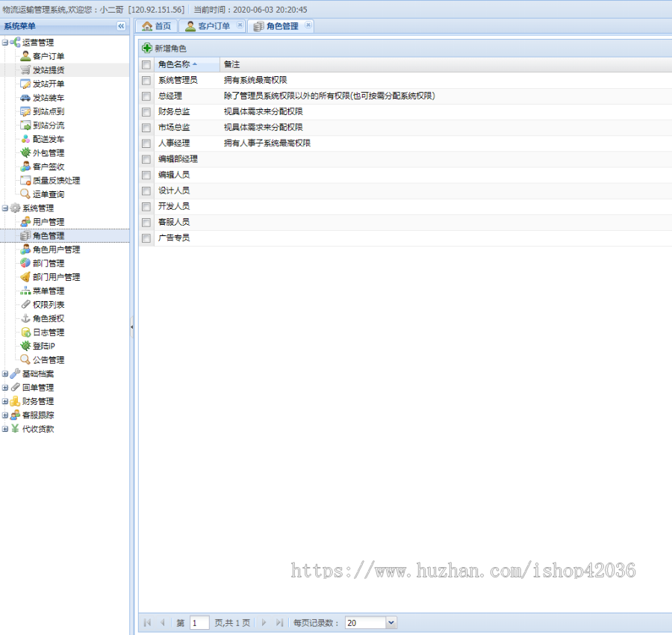The image size is (672, 635).
Task: Click the page number input field
Action: point(199,622)
